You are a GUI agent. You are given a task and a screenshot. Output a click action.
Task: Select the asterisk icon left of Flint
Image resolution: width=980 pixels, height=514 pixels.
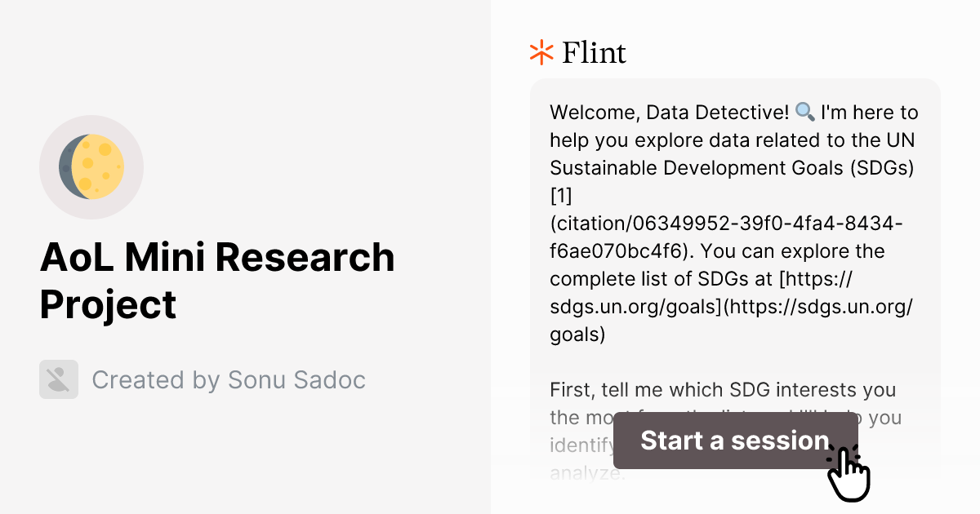tap(540, 52)
